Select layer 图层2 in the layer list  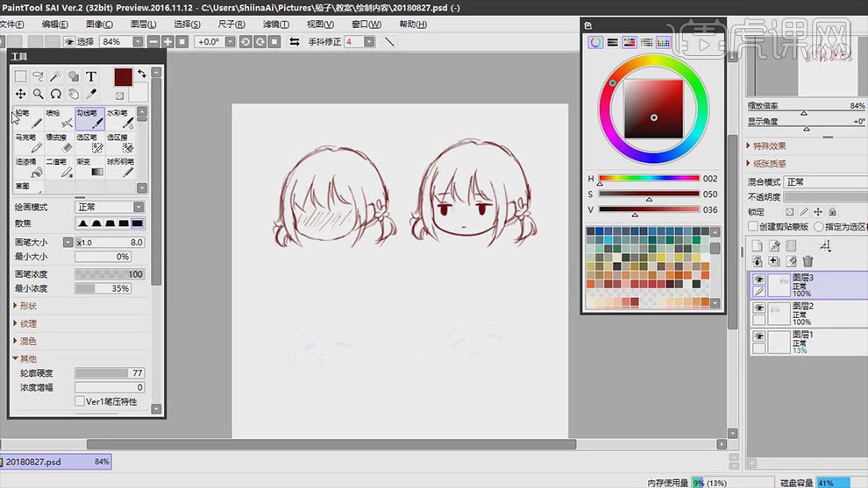[x=808, y=314]
